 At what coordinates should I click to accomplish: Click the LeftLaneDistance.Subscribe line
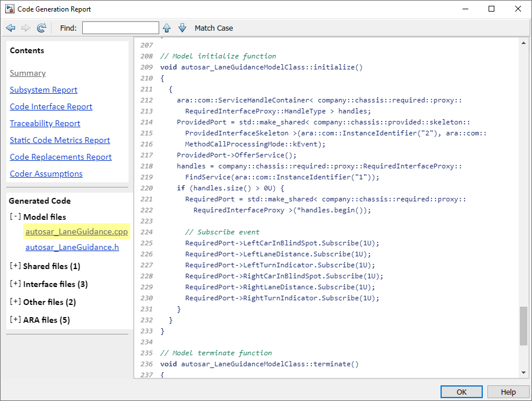[x=278, y=254]
